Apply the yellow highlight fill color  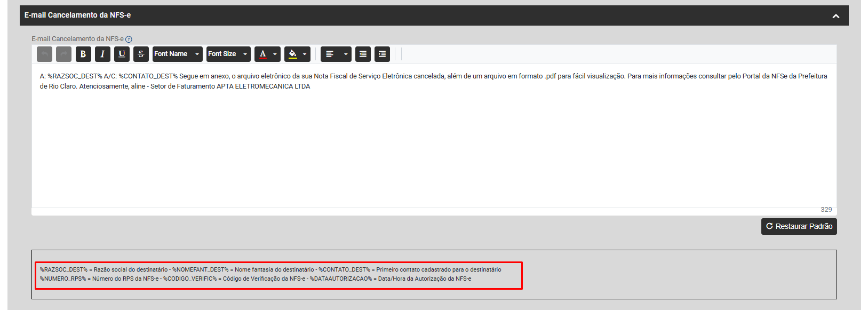coord(292,54)
